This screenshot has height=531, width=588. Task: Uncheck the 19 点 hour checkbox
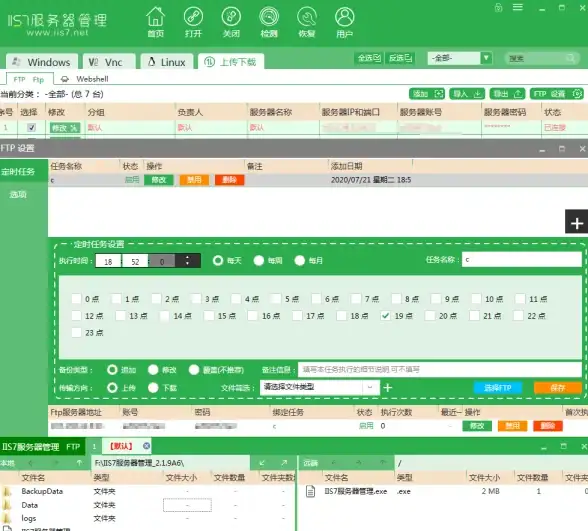coord(385,316)
